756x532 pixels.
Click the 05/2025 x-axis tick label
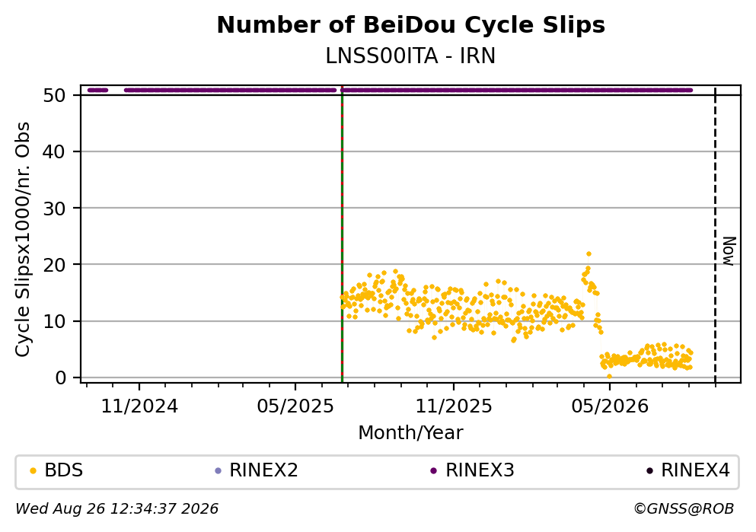[295, 406]
